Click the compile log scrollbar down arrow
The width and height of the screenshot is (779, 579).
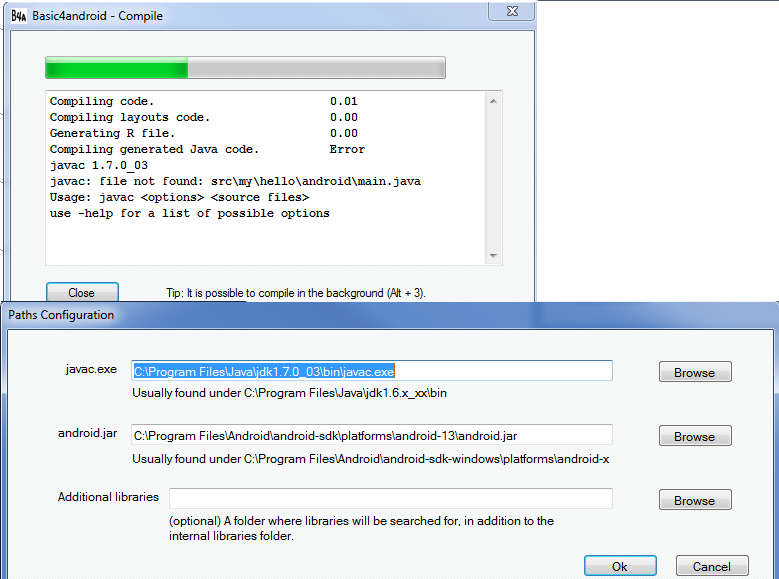pyautogui.click(x=493, y=255)
